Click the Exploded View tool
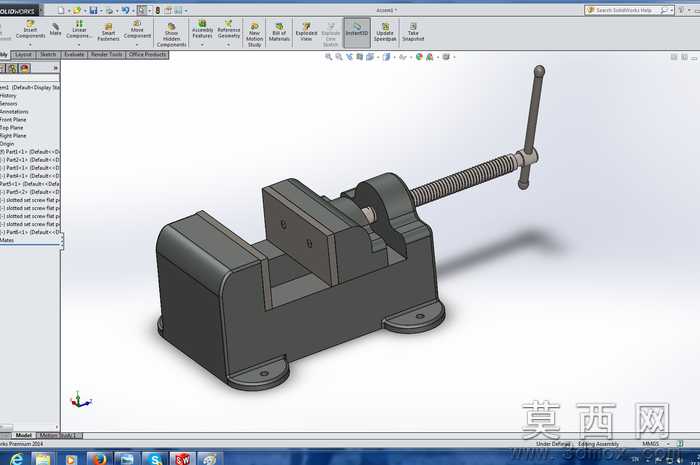The image size is (700, 465). tap(306, 32)
